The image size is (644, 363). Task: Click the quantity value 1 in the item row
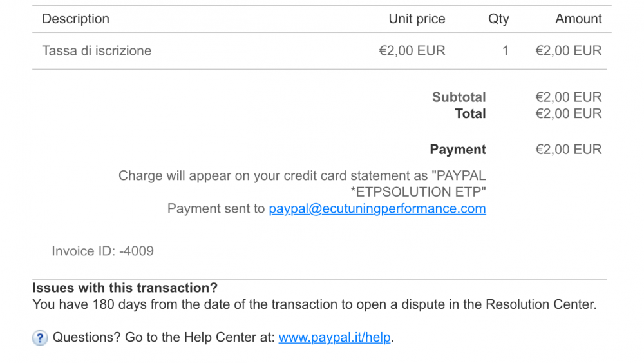tap(506, 51)
